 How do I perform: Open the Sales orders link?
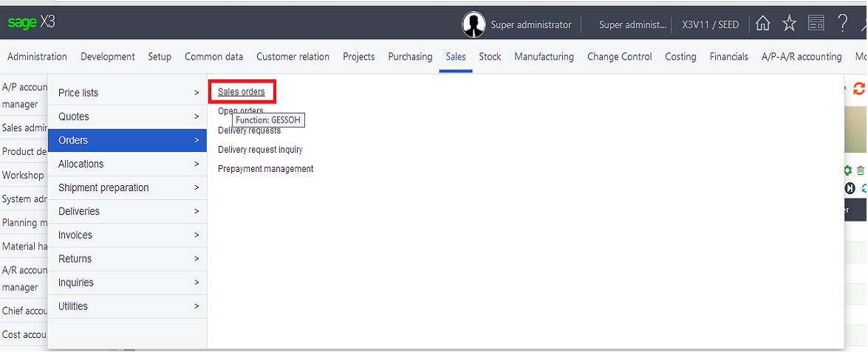(x=242, y=92)
